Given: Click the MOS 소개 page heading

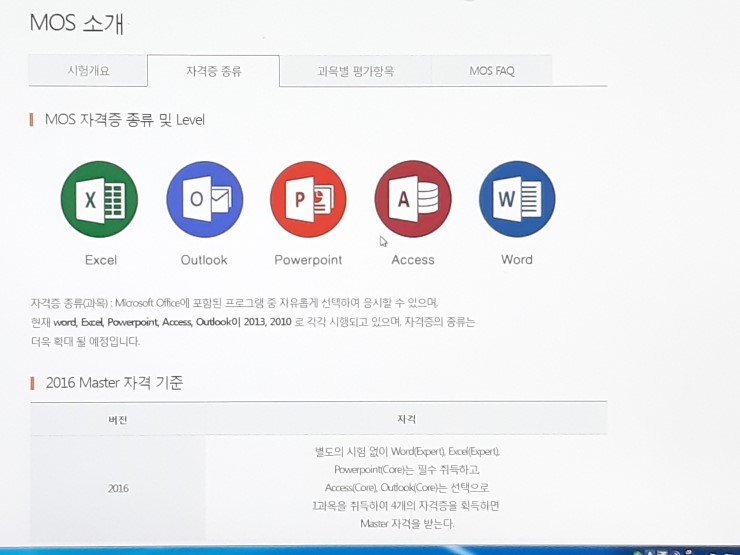Looking at the screenshot, I should (x=77, y=23).
